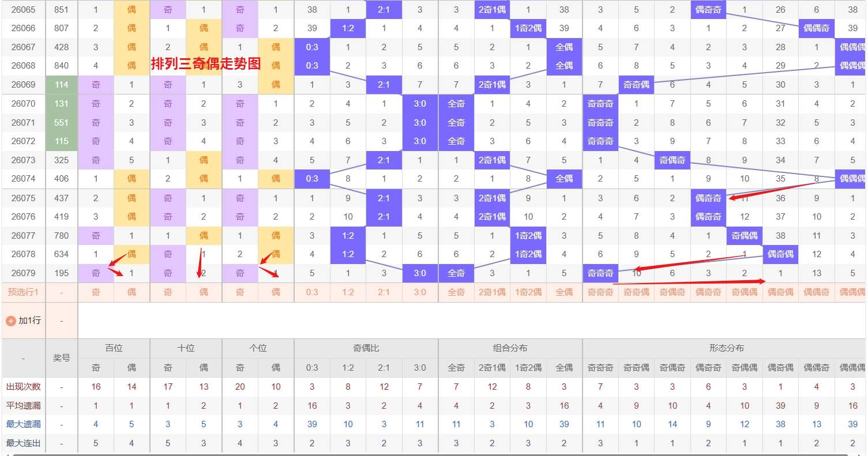Click draw number 851
The width and height of the screenshot is (868, 456).
click(62, 9)
